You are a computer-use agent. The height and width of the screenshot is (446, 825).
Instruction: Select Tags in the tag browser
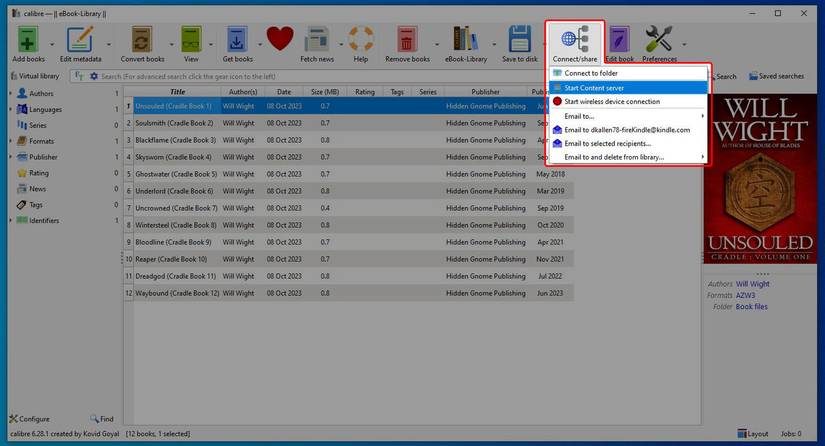[x=36, y=205]
